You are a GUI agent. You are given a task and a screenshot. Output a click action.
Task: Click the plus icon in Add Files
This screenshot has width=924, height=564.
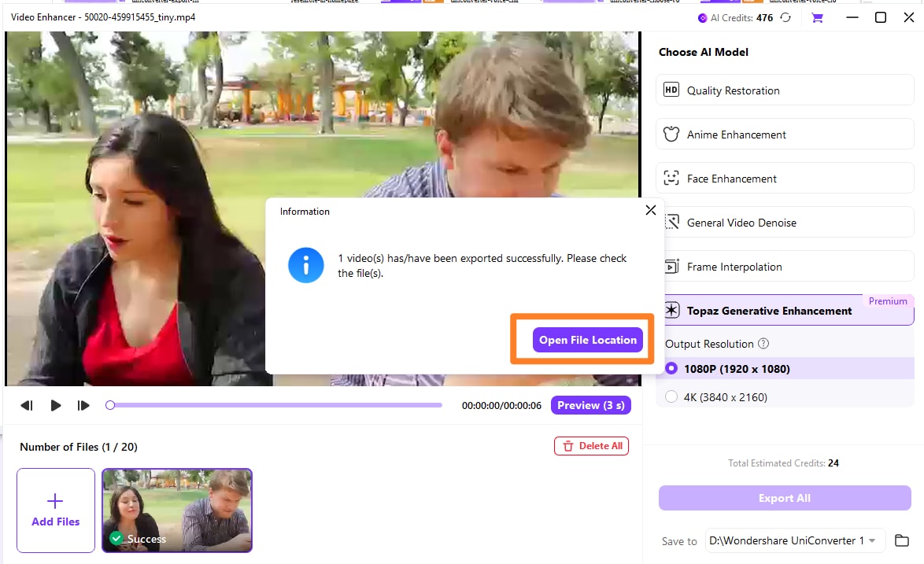click(55, 501)
